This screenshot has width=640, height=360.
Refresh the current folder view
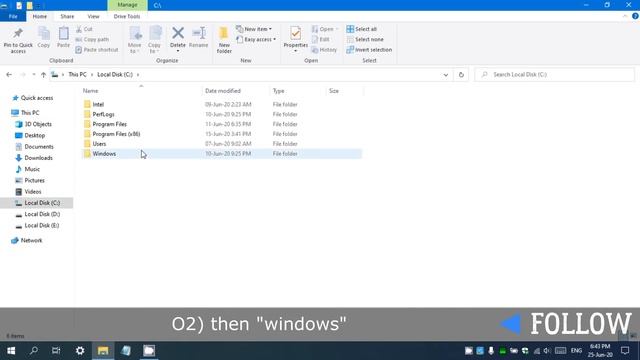click(x=461, y=75)
